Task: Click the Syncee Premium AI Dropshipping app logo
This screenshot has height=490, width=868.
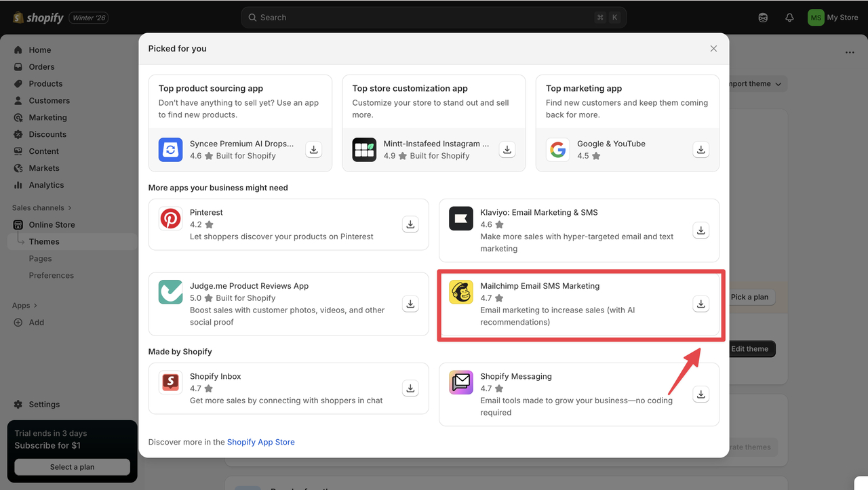Action: [x=170, y=149]
